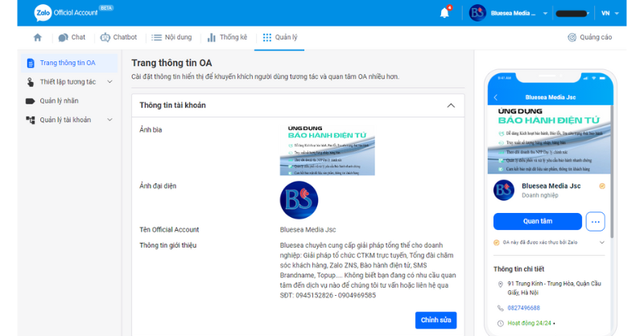Select the Quản lý tab
The width and height of the screenshot is (644, 336).
coord(279,37)
